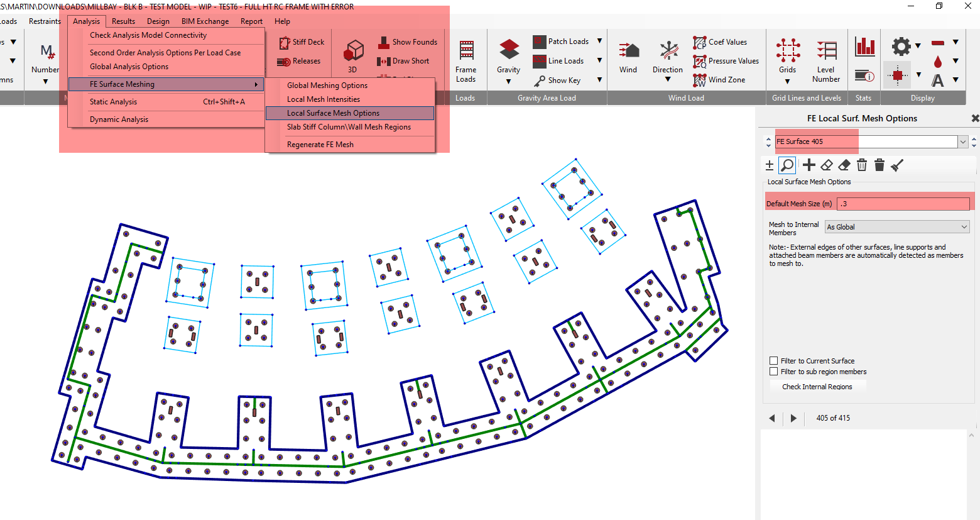This screenshot has height=520, width=980.
Task: Click the paintbrush icon in mesh options panel
Action: 897,165
